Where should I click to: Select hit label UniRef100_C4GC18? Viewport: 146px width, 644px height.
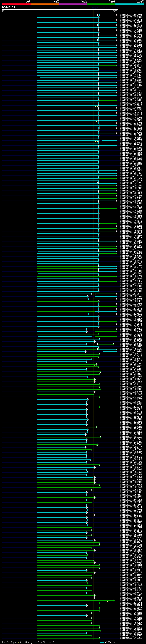131,638
